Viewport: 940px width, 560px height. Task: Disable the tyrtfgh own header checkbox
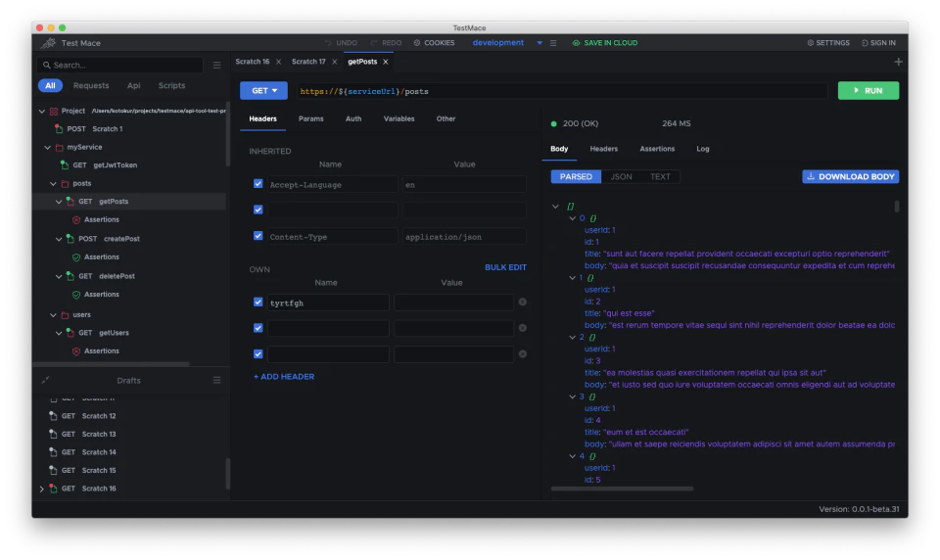(x=258, y=303)
